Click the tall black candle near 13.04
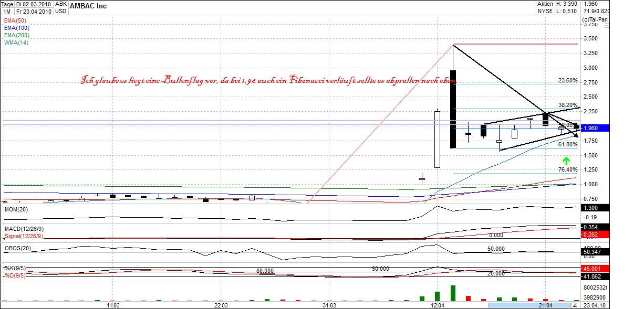Screen dimensions: 644x309 pos(453,109)
